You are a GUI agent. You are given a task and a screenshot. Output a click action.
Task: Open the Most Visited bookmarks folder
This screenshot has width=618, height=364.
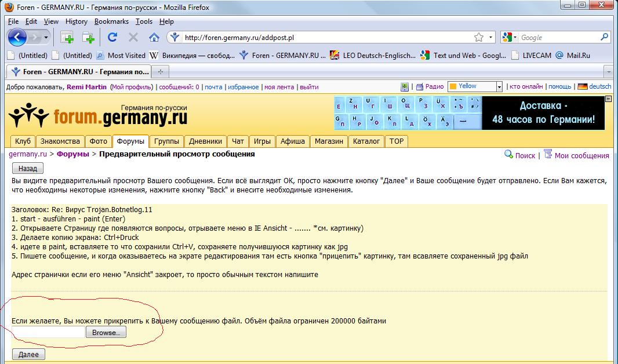[x=121, y=56]
